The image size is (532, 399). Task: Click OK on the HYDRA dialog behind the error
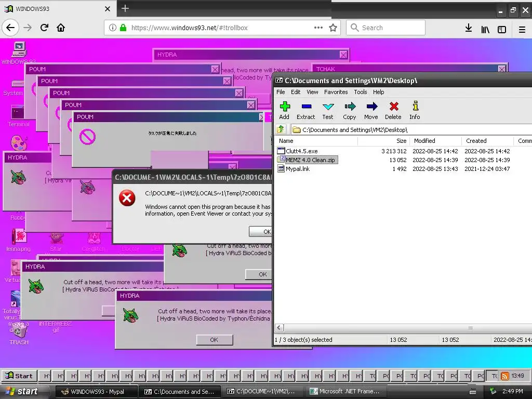pos(259,274)
